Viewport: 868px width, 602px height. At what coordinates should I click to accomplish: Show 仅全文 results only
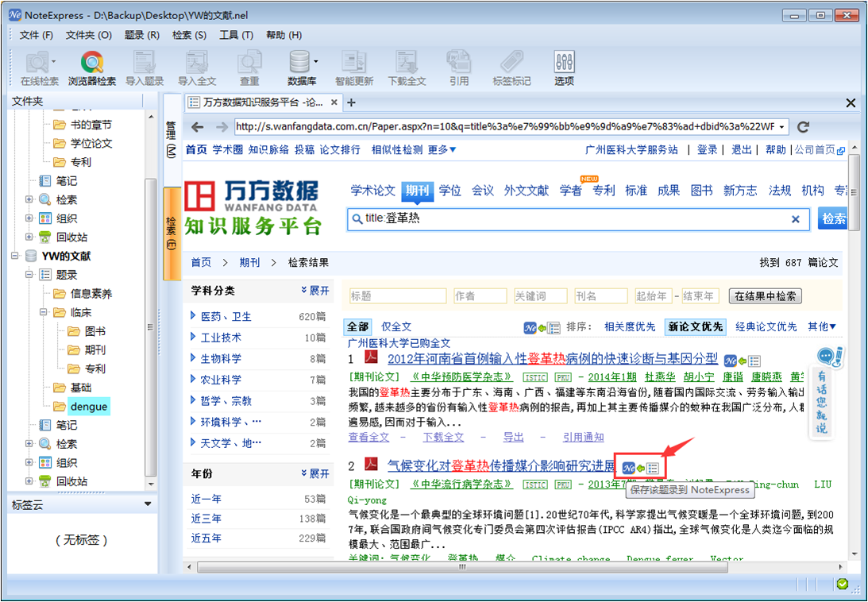396,326
